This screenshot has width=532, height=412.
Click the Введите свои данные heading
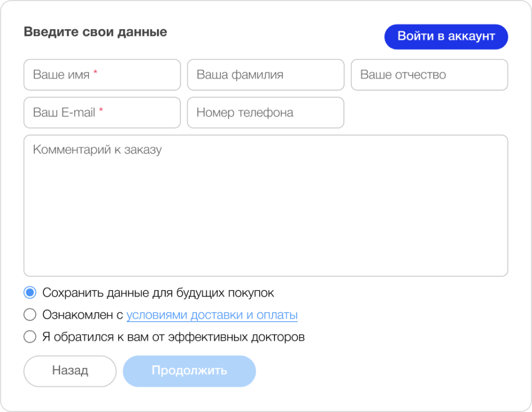coord(96,32)
